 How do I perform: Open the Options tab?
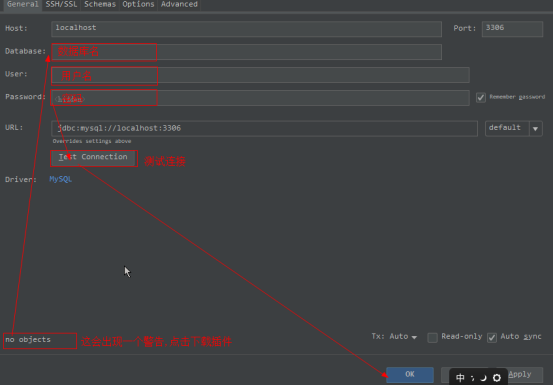[138, 5]
